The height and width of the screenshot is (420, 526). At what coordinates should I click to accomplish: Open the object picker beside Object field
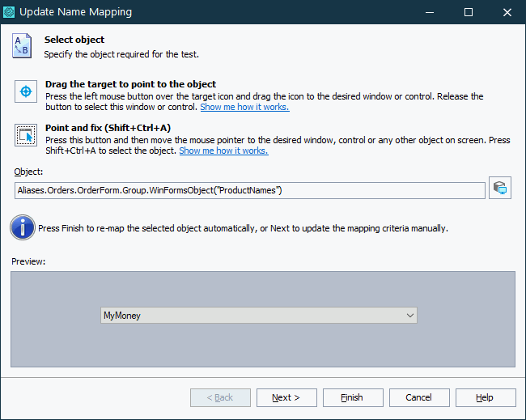500,189
